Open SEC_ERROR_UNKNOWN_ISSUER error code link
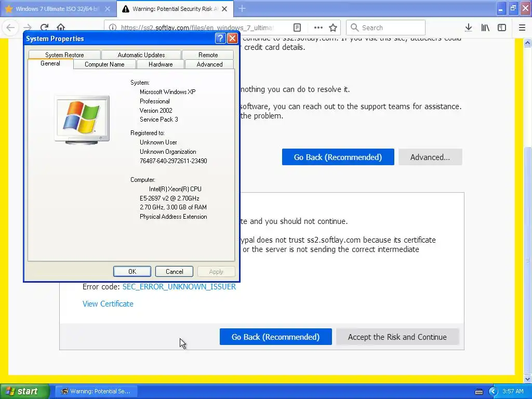Viewport: 532px width, 399px height. click(179, 287)
